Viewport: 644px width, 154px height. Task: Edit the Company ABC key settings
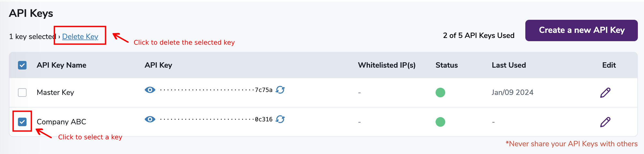(x=605, y=122)
